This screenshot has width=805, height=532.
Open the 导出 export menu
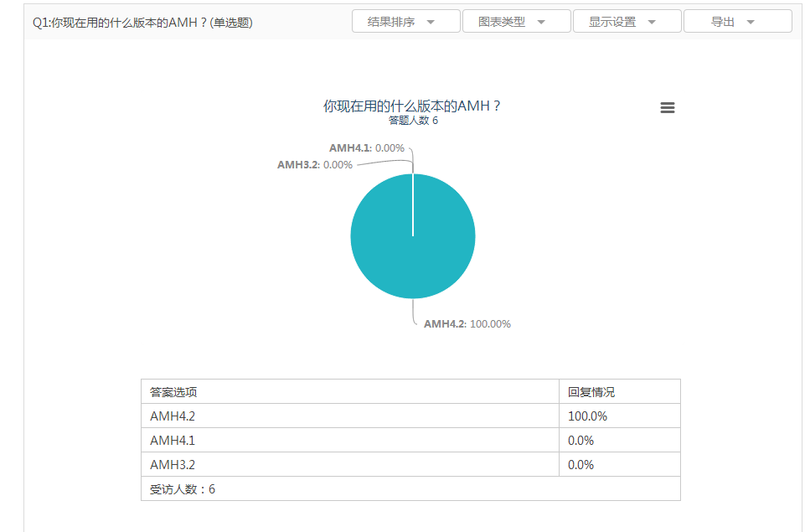(x=737, y=22)
